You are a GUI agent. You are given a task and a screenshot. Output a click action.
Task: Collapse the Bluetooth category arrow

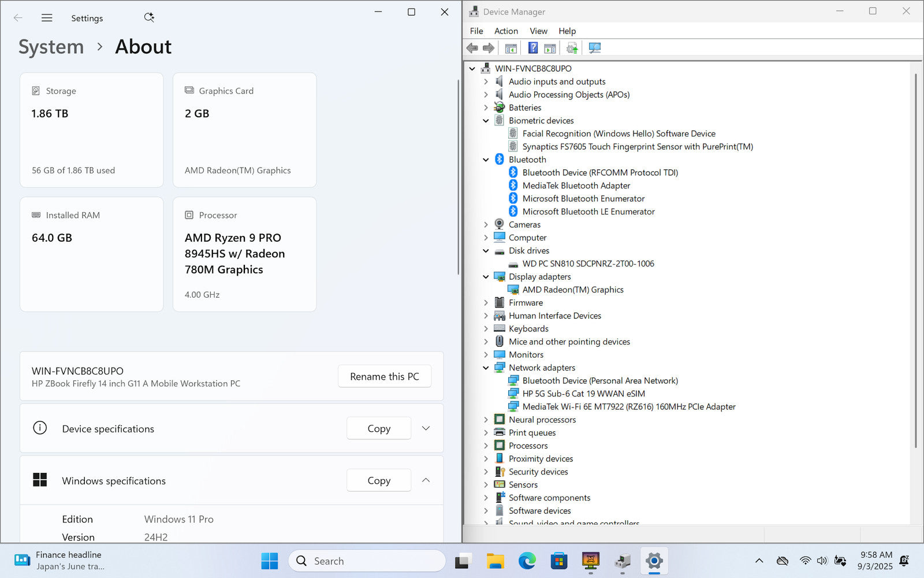(486, 160)
